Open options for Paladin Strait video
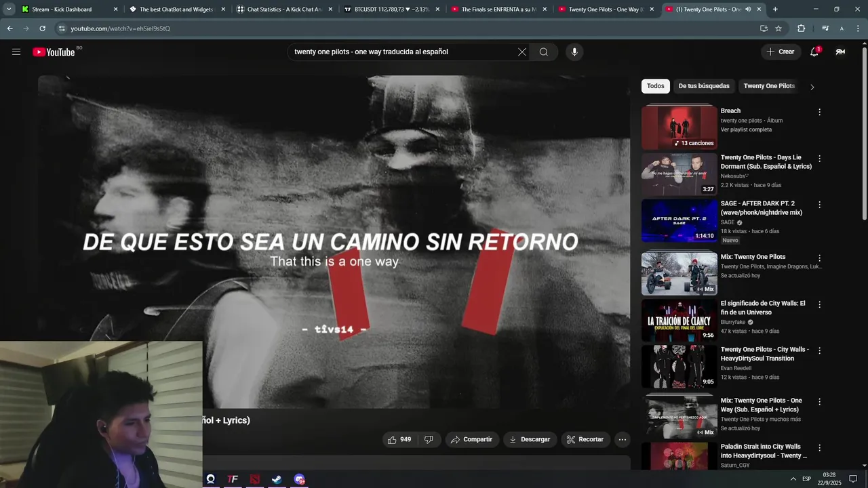 (x=819, y=448)
